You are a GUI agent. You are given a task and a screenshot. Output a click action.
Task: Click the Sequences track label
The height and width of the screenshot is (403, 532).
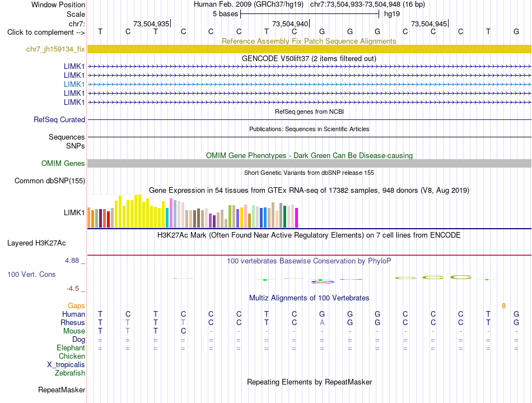pos(67,137)
